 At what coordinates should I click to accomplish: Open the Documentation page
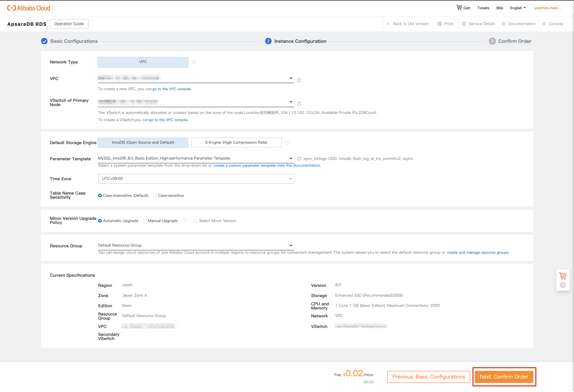522,24
